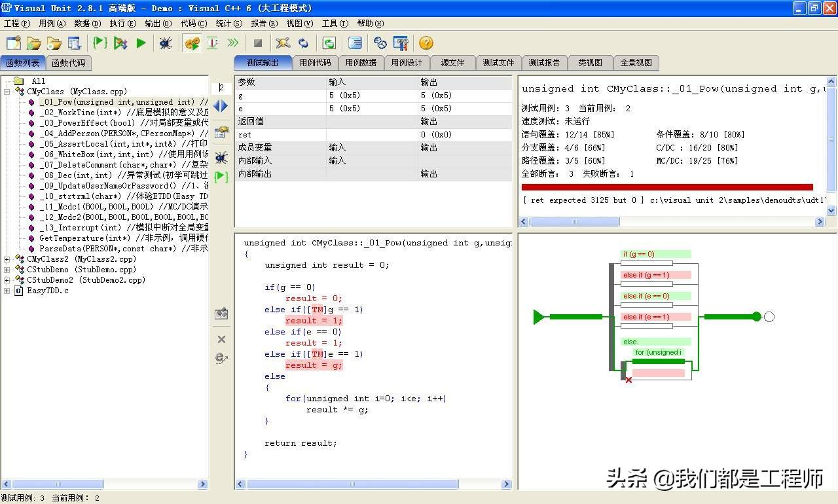The width and height of the screenshot is (838, 504).
Task: Click the ret output value 0 (0x0)
Action: tap(465, 135)
